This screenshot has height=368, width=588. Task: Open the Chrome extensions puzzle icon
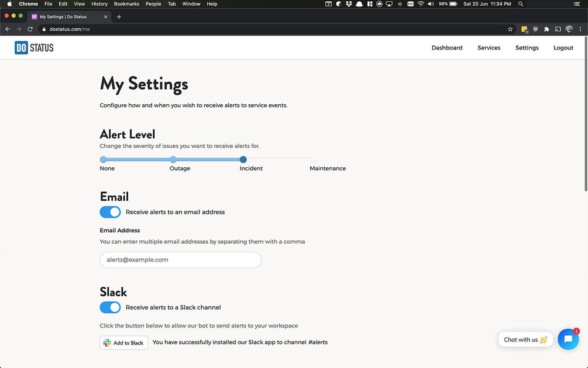546,29
